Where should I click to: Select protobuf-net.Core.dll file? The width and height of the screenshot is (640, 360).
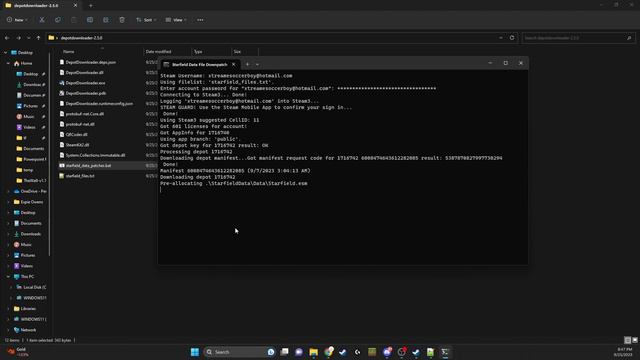click(x=84, y=114)
